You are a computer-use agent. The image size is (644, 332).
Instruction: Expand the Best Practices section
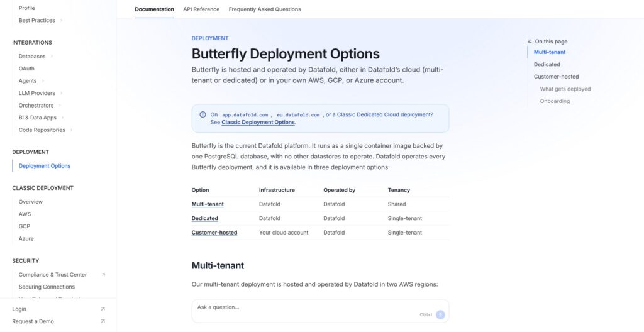tap(62, 20)
